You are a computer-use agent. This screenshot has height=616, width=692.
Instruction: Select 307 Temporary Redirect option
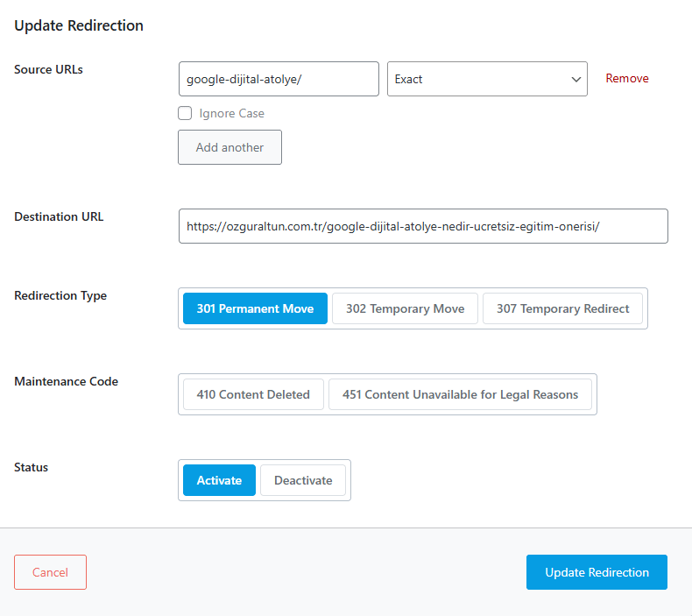562,308
